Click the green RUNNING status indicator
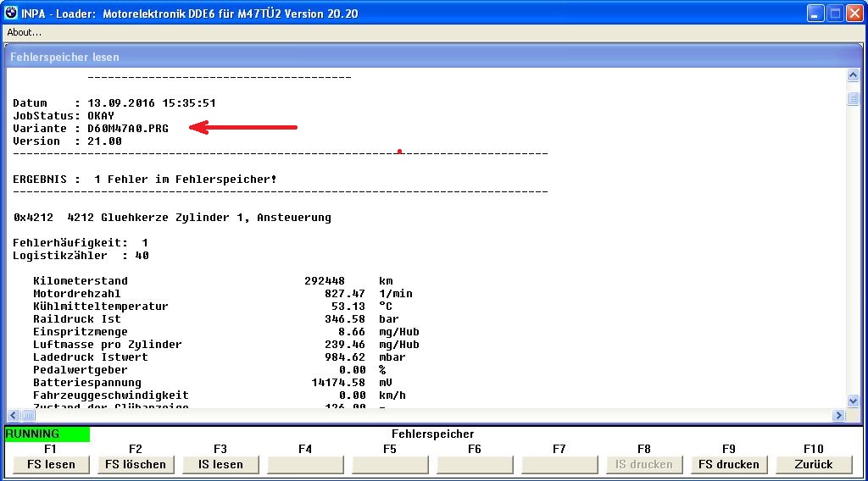The image size is (868, 481). pyautogui.click(x=47, y=434)
